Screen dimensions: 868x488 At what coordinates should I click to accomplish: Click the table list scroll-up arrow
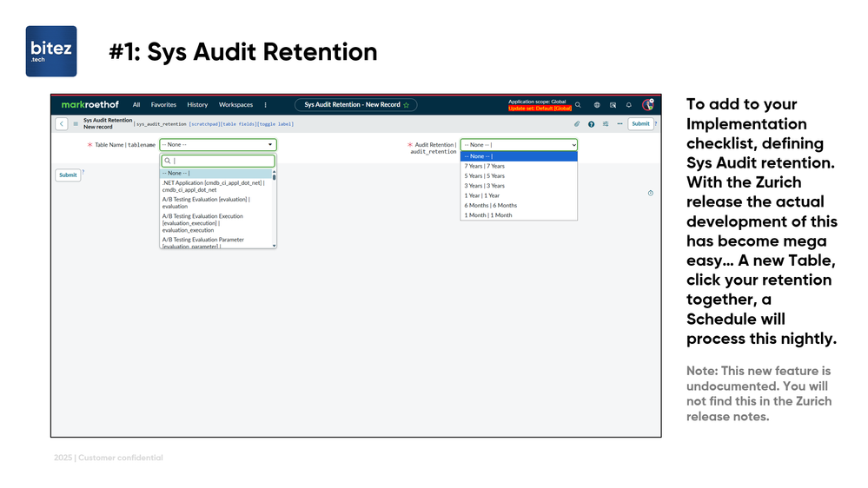pos(274,172)
